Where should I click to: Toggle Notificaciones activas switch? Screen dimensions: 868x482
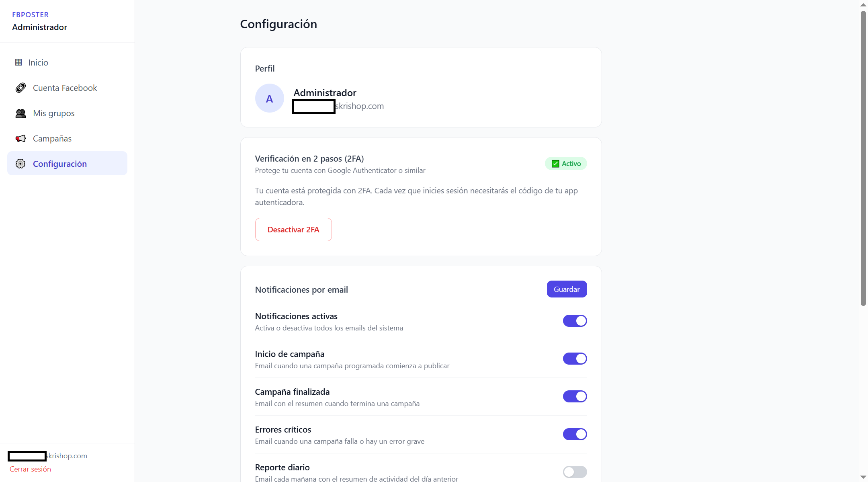575,321
